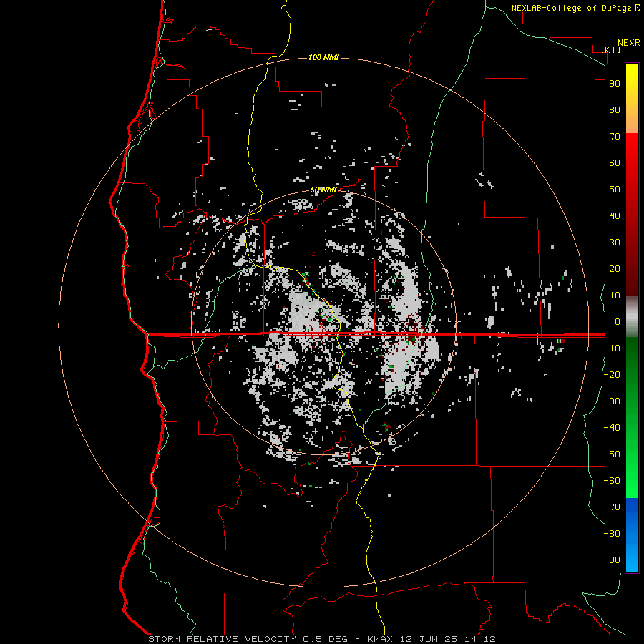Image resolution: width=644 pixels, height=644 pixels.
Task: Click the -30 scale value
Action: pyautogui.click(x=612, y=401)
